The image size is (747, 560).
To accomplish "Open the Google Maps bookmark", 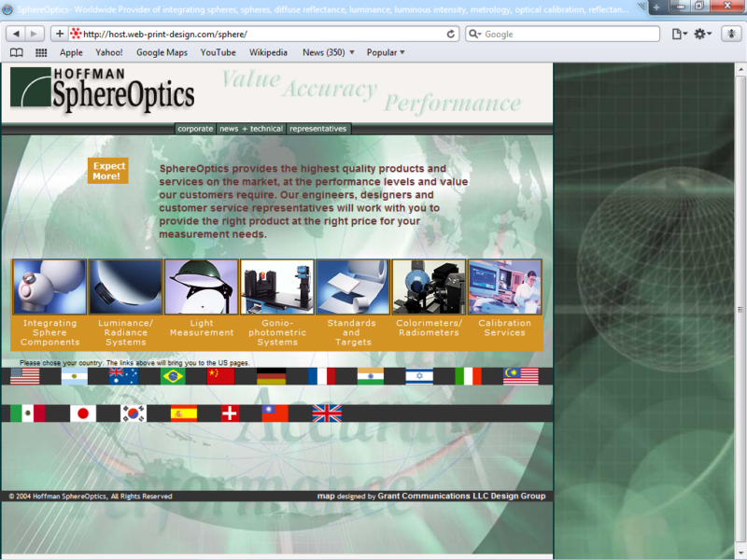I will tap(162, 52).
